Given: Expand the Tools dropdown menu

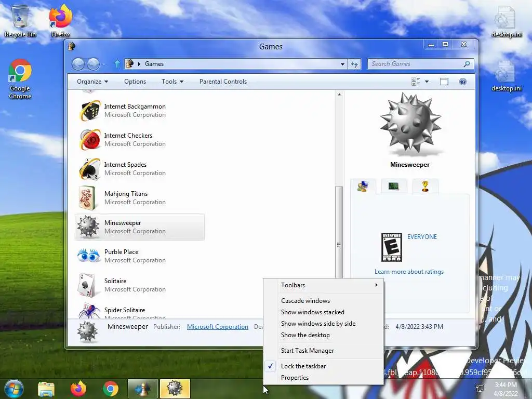Looking at the screenshot, I should pyautogui.click(x=172, y=82).
